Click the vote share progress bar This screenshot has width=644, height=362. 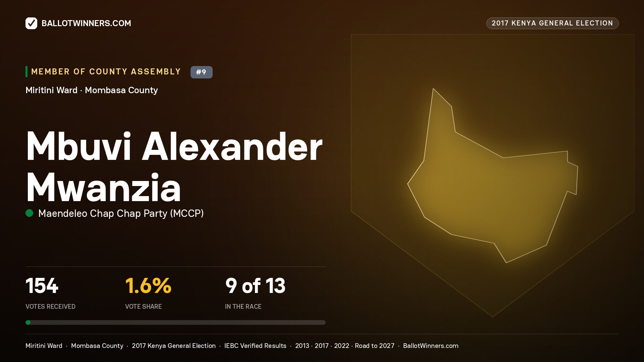point(175,322)
